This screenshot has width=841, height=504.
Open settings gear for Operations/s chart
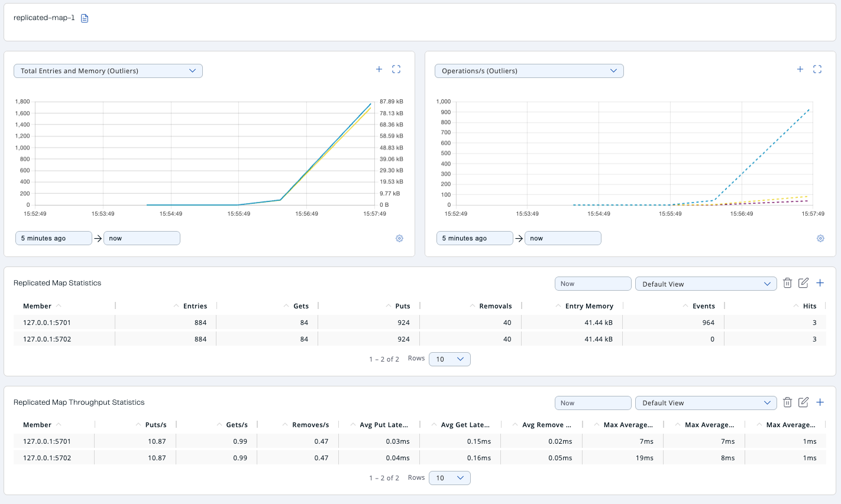point(820,238)
